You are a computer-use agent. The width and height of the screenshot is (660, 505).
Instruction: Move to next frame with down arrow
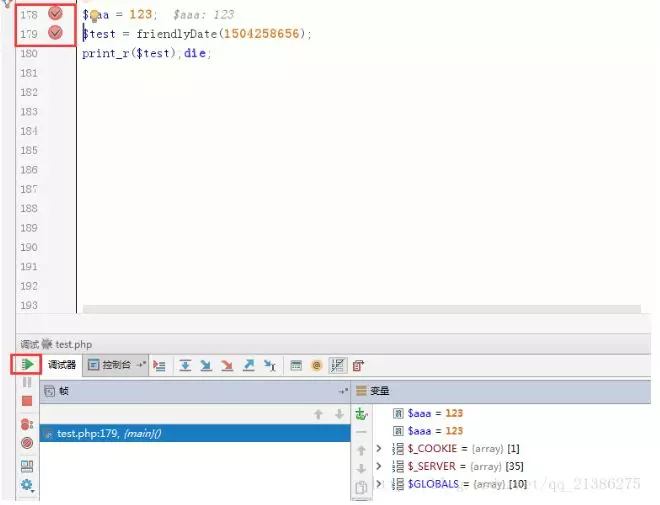339,414
